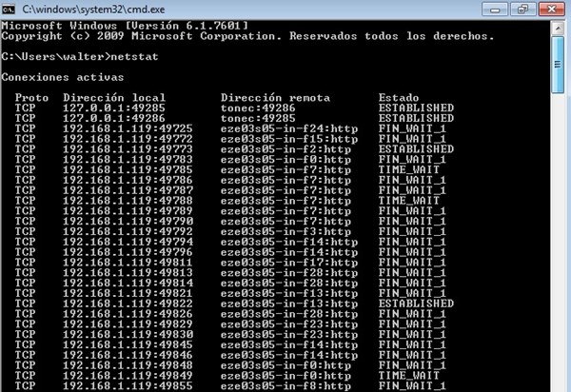
Task: Minimize the cmd.exe window
Action: (x=495, y=10)
